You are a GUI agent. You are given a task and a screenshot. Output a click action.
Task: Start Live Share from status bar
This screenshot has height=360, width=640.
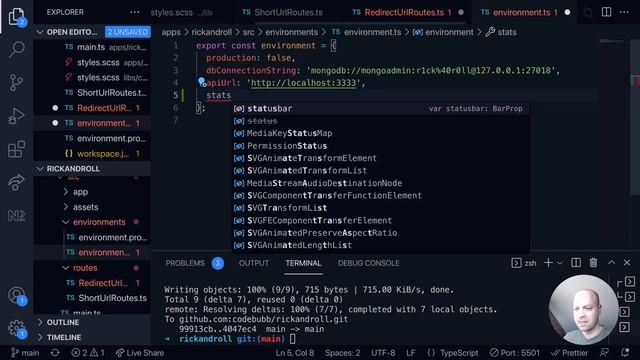point(140,353)
